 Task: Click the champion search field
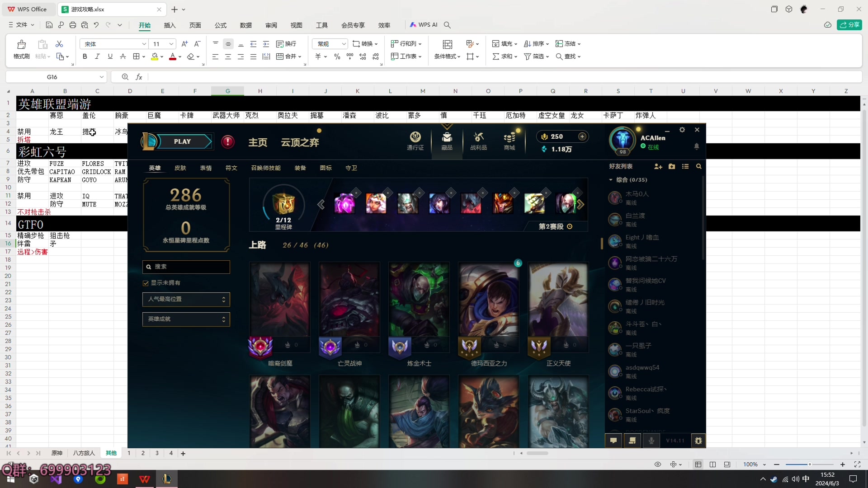coord(186,267)
